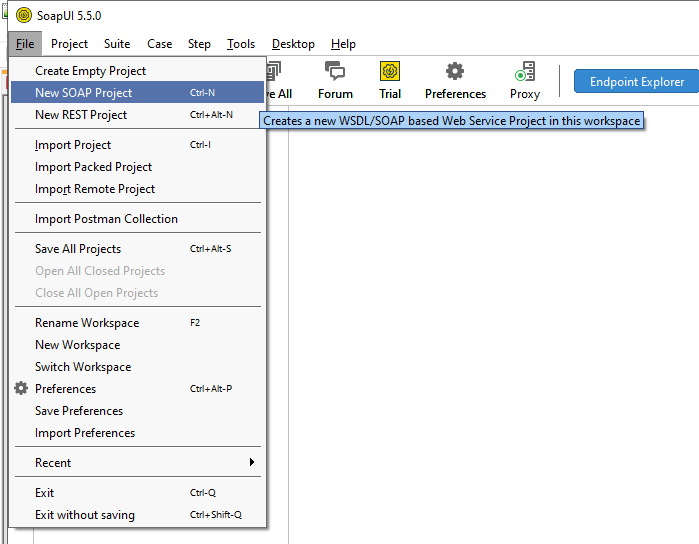Choose New Workspace
The width and height of the screenshot is (699, 544).
(137, 345)
